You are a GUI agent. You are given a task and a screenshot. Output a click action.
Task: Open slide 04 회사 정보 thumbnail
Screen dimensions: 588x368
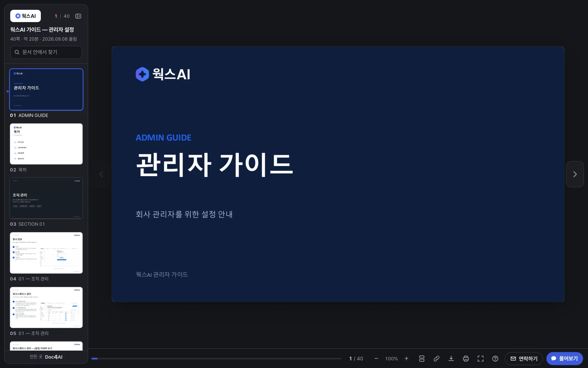pyautogui.click(x=46, y=253)
